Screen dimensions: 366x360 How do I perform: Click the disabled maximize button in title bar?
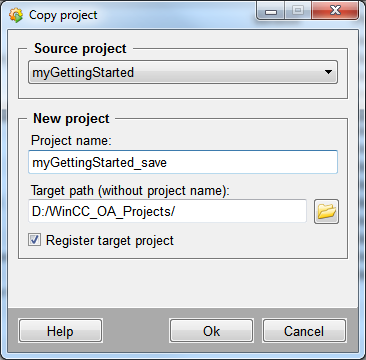298,11
